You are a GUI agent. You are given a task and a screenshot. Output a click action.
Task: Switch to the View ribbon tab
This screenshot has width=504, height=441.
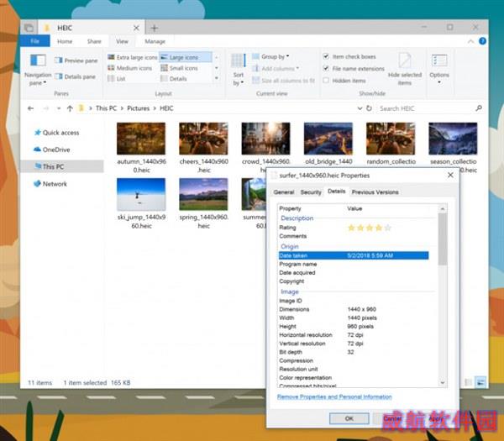tap(122, 41)
